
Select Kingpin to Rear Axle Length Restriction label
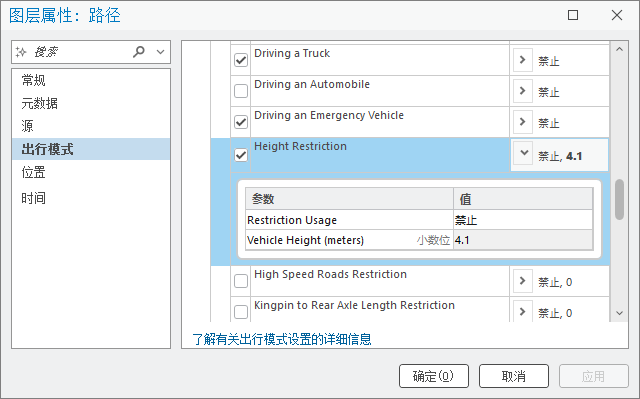(x=354, y=306)
